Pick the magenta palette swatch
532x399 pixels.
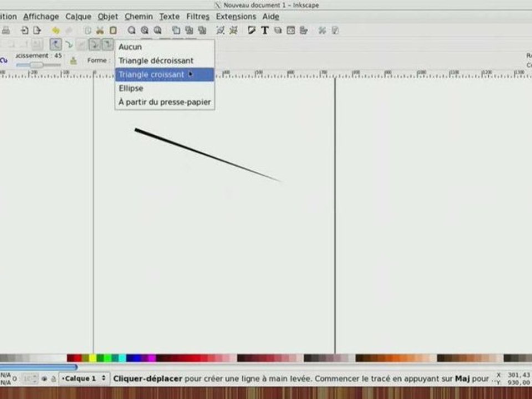click(152, 358)
